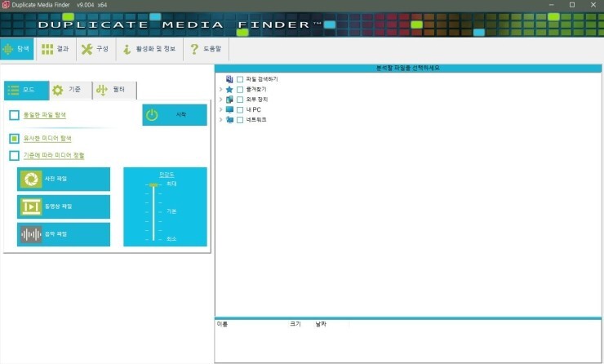
Task: Open the 유사한 미디어 탐색 underlined link
Action: coord(47,138)
